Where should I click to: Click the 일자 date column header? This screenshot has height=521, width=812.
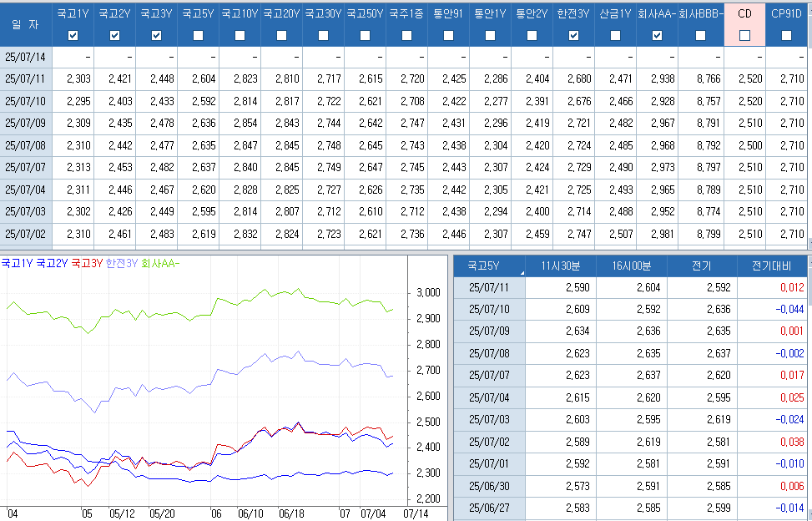point(25,24)
